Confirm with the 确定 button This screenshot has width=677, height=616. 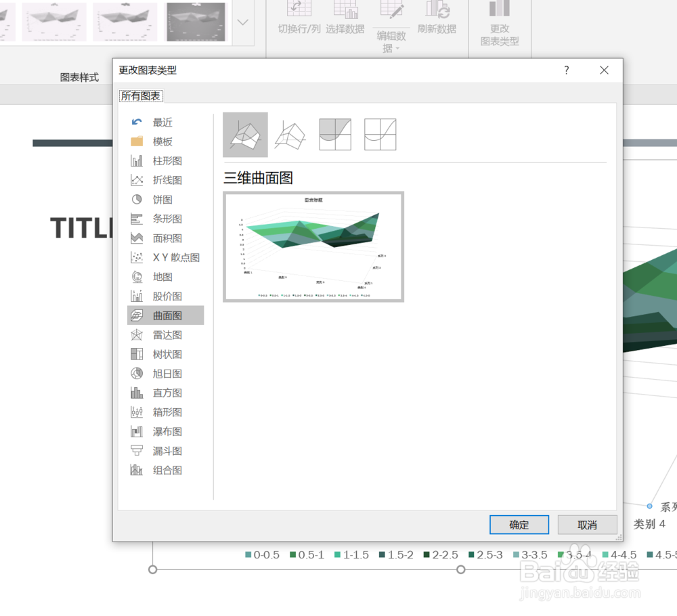pyautogui.click(x=519, y=525)
